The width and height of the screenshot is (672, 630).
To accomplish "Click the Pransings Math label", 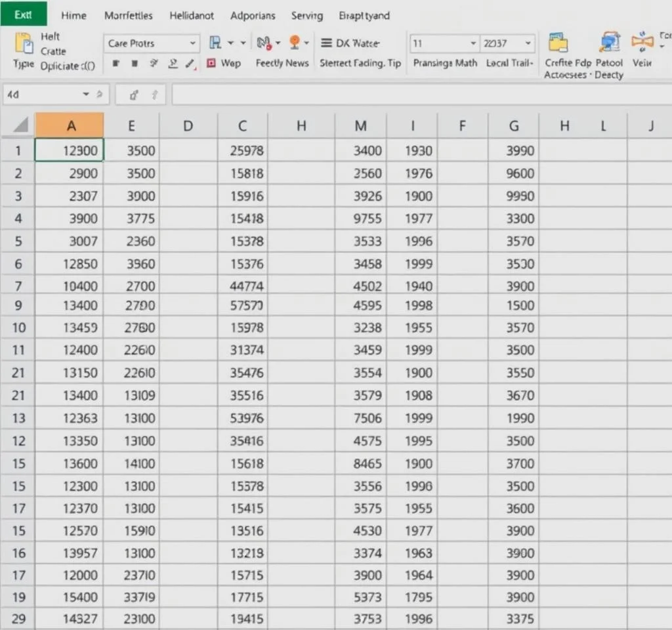I will pyautogui.click(x=445, y=63).
